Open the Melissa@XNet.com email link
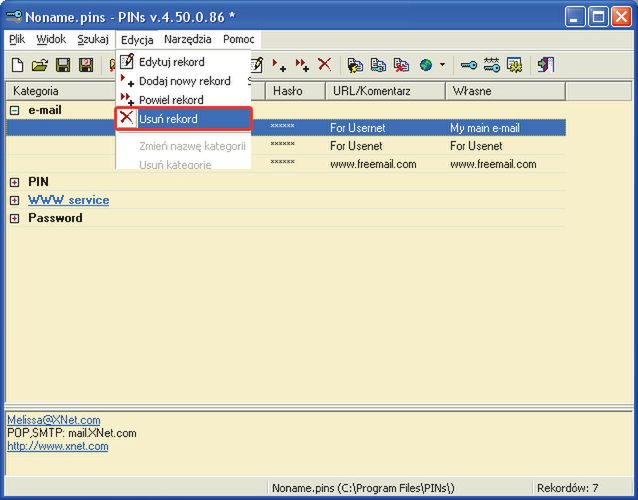Image resolution: width=638 pixels, height=500 pixels. [54, 420]
